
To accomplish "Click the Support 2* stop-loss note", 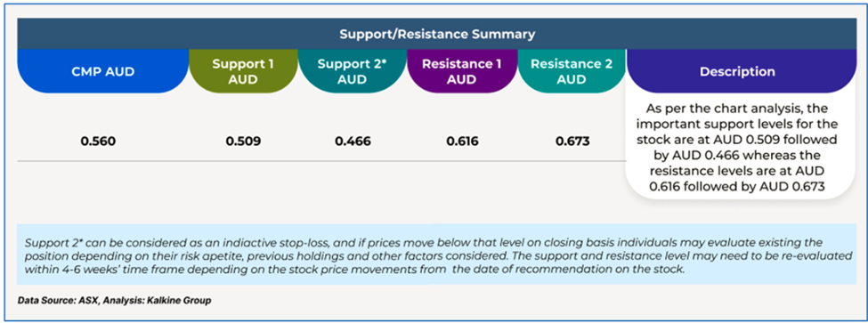I will pos(437,254).
